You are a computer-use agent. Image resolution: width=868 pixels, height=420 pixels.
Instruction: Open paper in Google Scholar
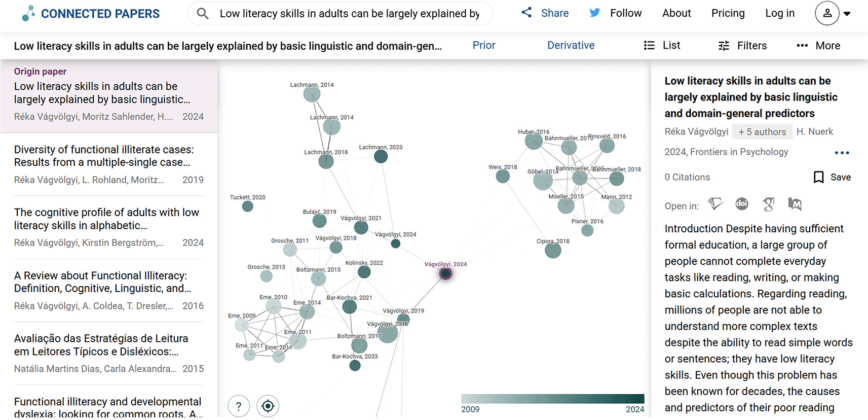click(769, 204)
